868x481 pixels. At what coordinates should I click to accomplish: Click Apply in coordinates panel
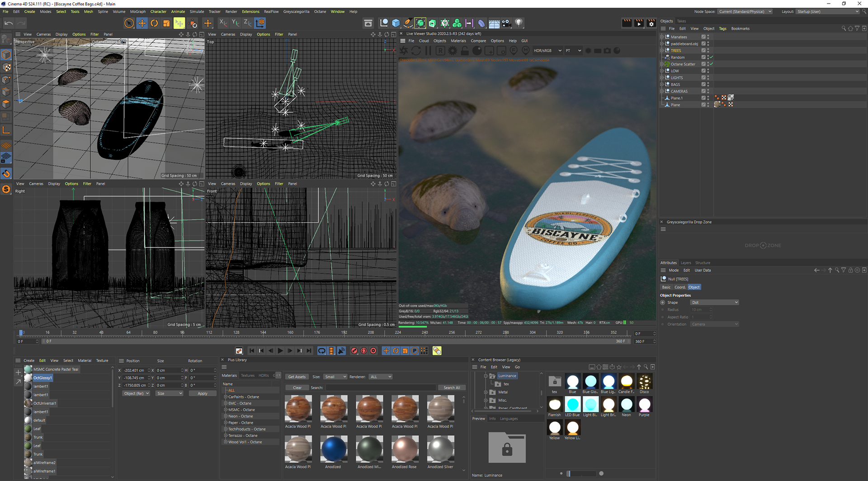pyautogui.click(x=202, y=394)
